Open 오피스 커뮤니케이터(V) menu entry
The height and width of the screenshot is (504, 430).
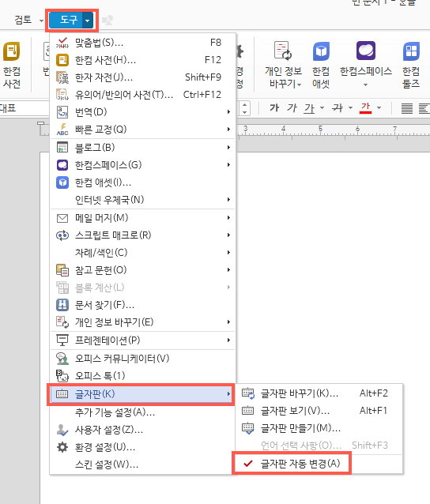pos(142,359)
